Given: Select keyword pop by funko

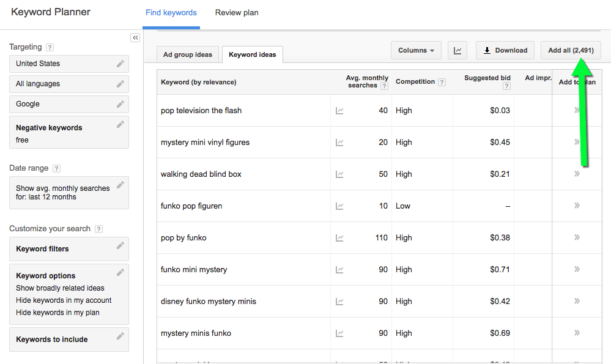Looking at the screenshot, I should click(183, 238).
